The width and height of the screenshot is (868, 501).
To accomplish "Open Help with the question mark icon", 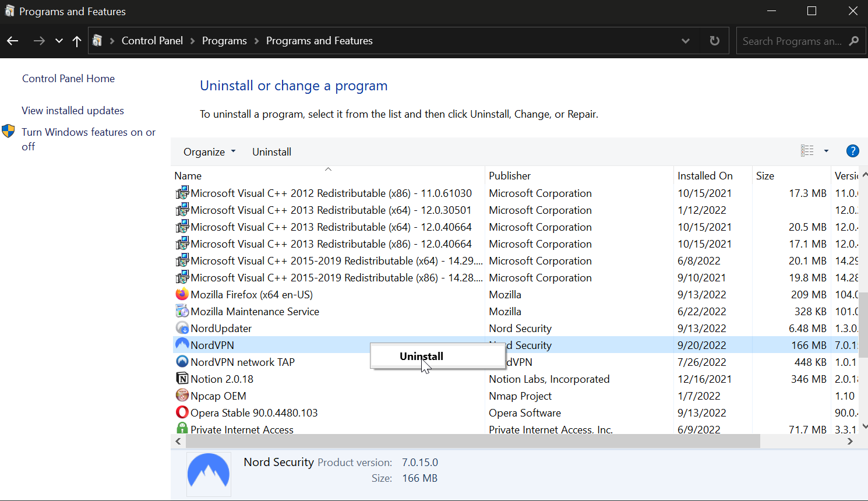I will [852, 151].
